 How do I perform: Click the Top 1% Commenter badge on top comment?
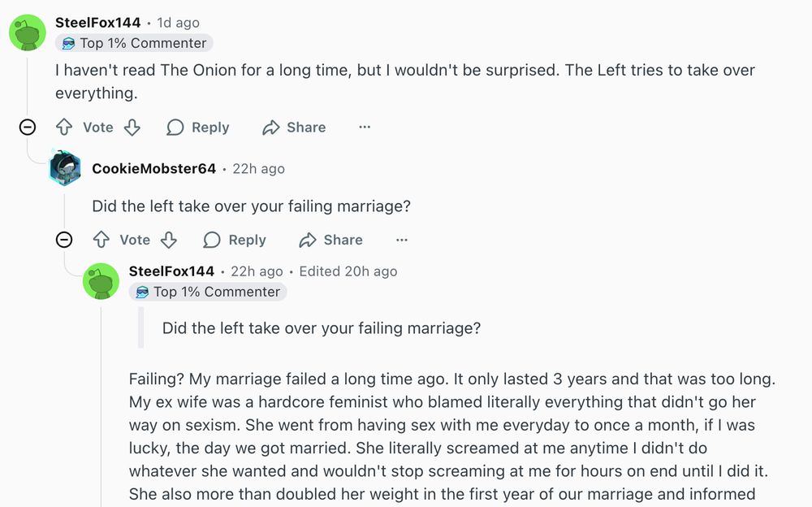pos(134,43)
